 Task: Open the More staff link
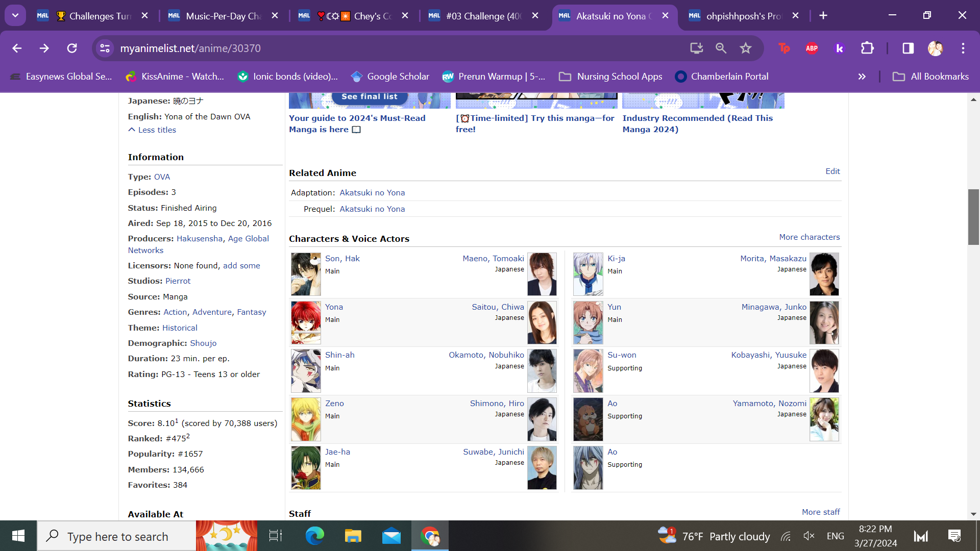821,512
